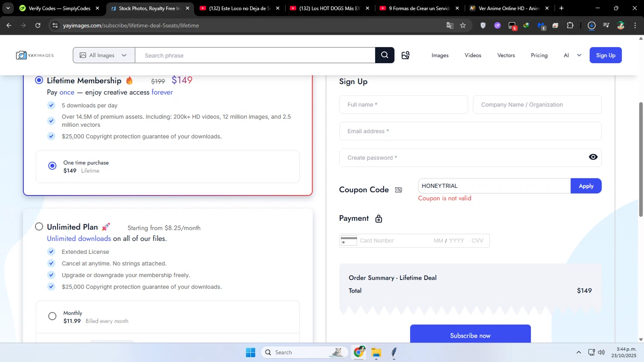Screen dimensions: 644x362
Task: Click the YayImages logo
Action: [35, 55]
